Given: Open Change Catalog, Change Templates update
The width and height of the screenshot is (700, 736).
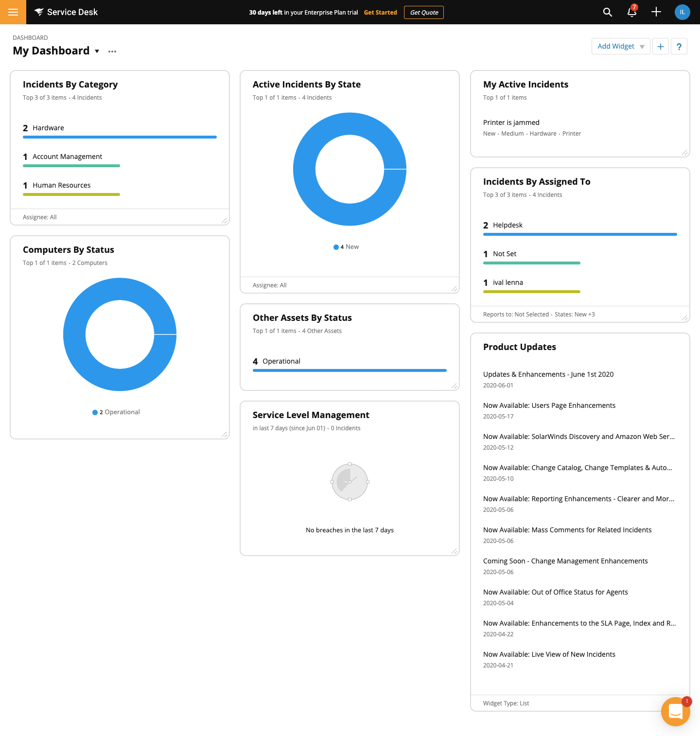Looking at the screenshot, I should [x=577, y=468].
